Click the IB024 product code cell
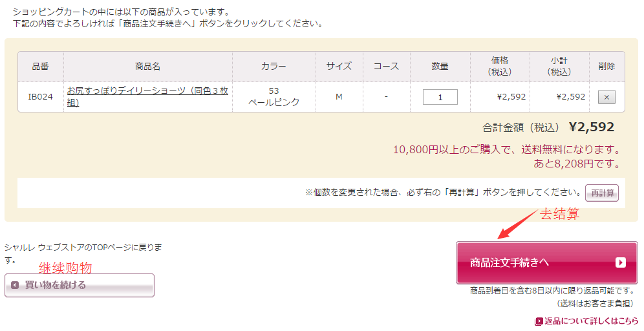Screen dimensions: 644x331 (x=40, y=97)
